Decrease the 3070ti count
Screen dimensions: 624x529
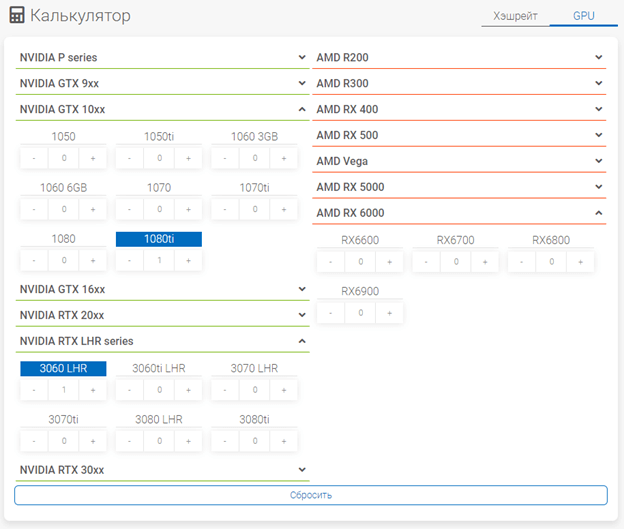pos(34,441)
